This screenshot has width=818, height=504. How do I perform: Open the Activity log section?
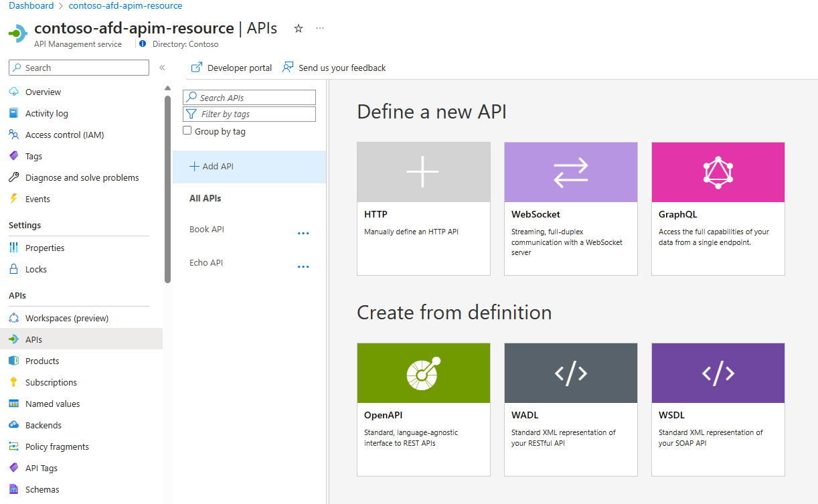46,112
